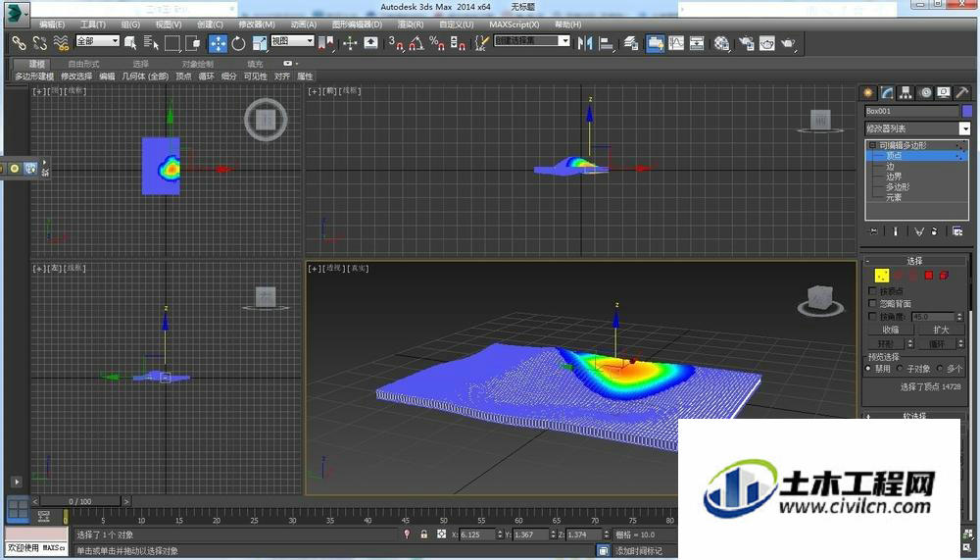Open the 全部 selection filter dropdown
This screenshot has width=980, height=560.
(x=97, y=40)
